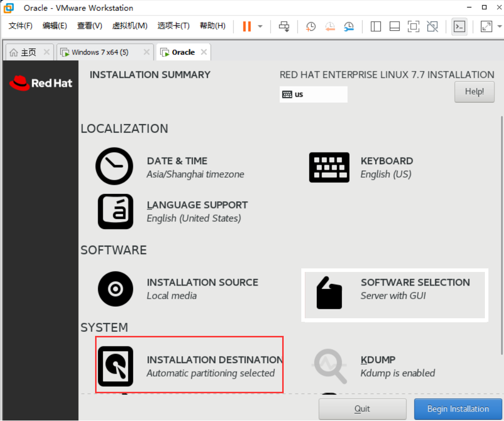Click the KEYBOARD English (US) label
Viewport: 504px width, 421px height.
(387, 167)
